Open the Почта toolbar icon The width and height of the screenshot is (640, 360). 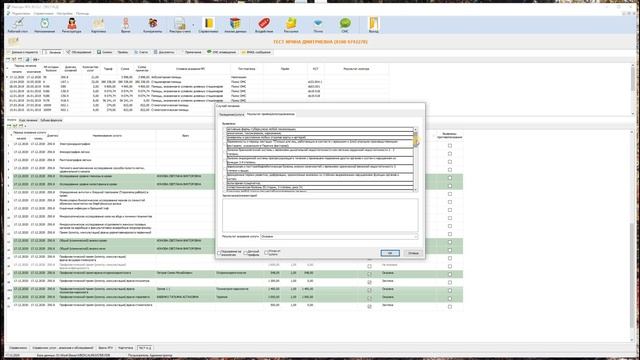318,25
